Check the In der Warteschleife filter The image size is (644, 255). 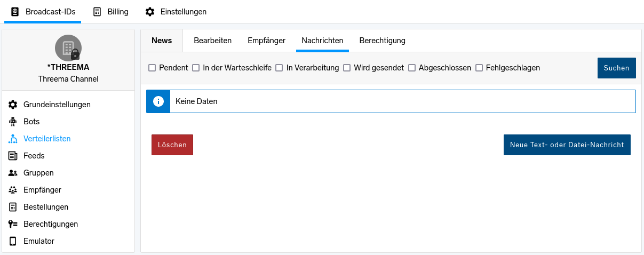(196, 68)
